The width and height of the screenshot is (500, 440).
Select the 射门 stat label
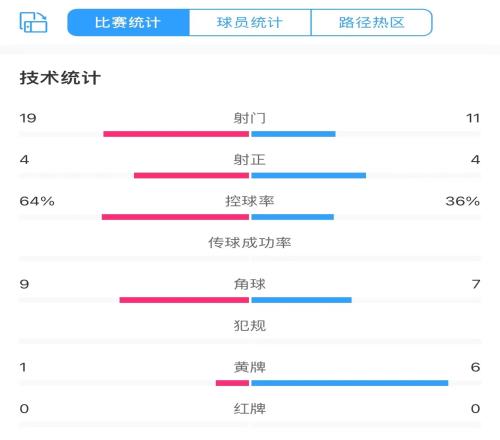[250, 118]
